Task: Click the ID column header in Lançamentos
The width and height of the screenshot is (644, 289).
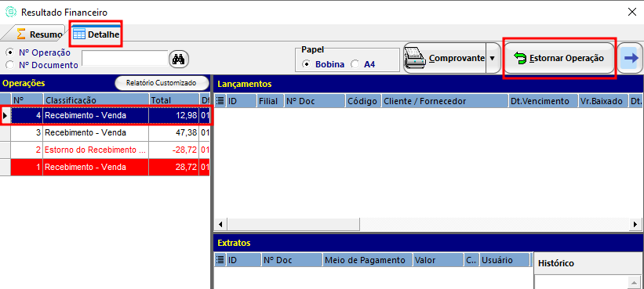Action: pos(241,101)
